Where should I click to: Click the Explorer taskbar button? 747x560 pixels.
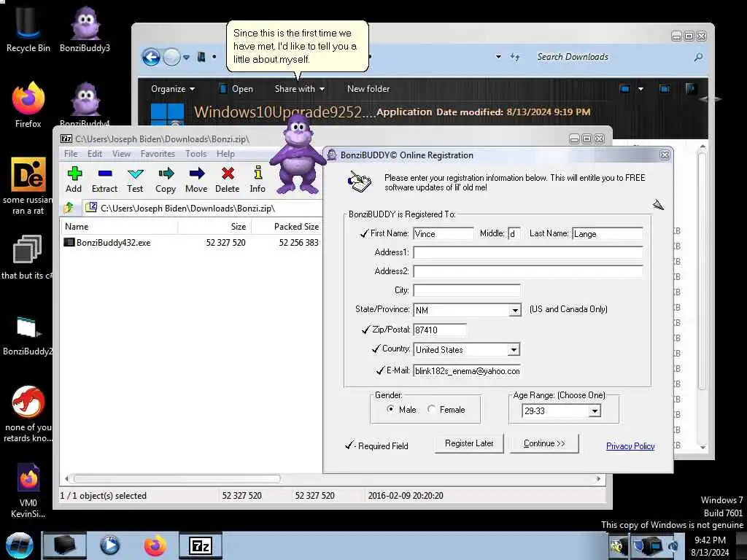click(x=65, y=545)
